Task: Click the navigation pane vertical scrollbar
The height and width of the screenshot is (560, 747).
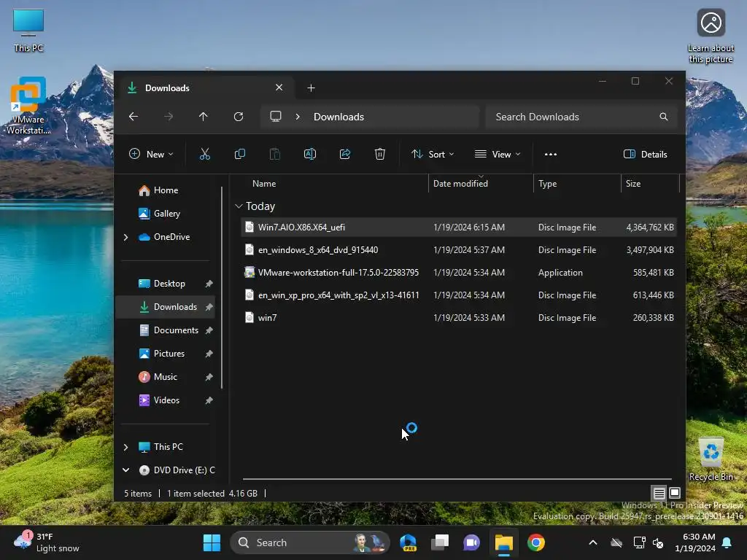Action: pos(222,287)
